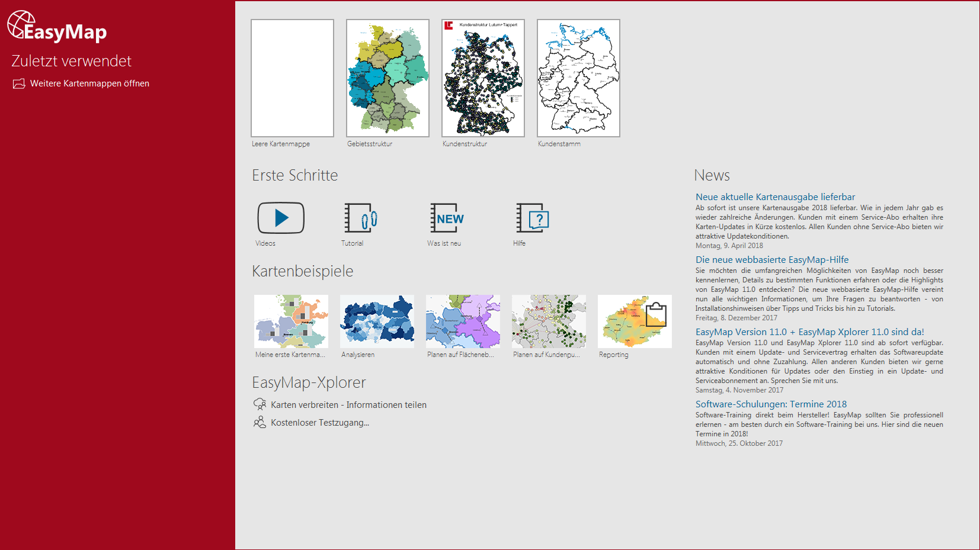Open Planen auf Kundenpunkten example
The width and height of the screenshot is (980, 550).
click(x=549, y=321)
